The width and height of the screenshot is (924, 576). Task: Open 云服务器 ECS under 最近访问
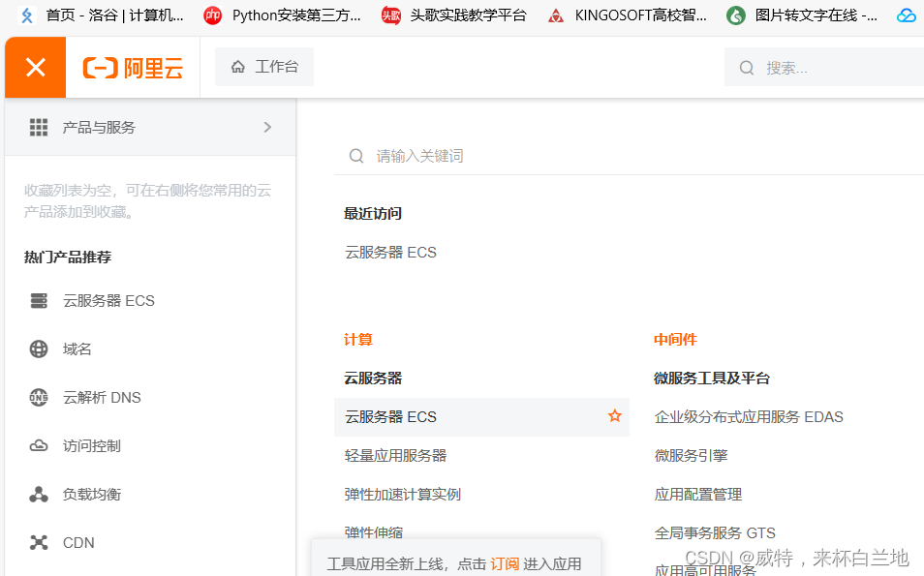coord(390,252)
